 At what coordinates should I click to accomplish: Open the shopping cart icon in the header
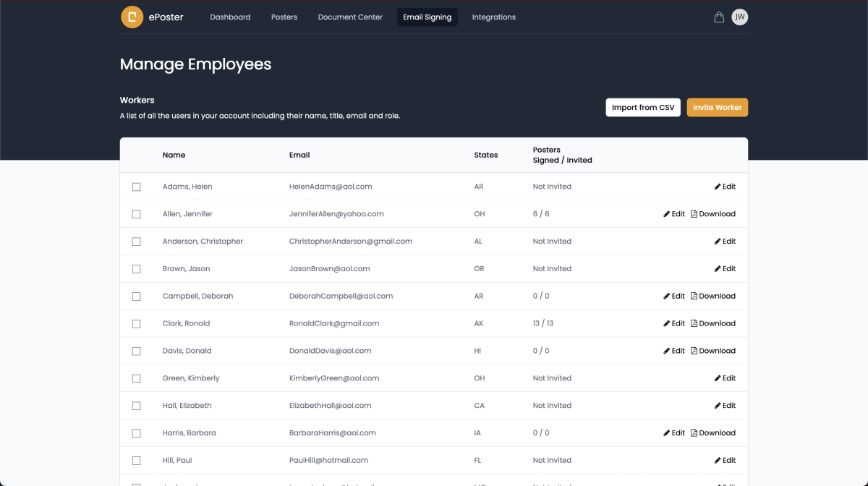718,17
